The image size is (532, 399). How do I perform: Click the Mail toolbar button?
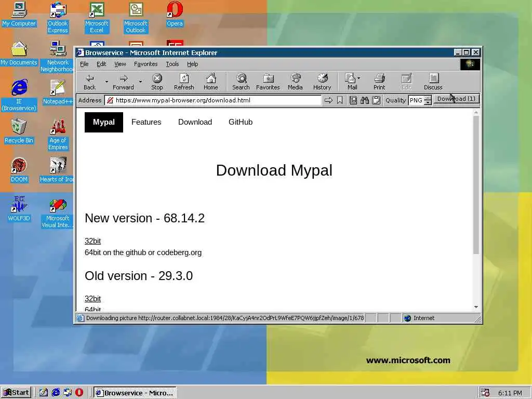click(x=351, y=82)
